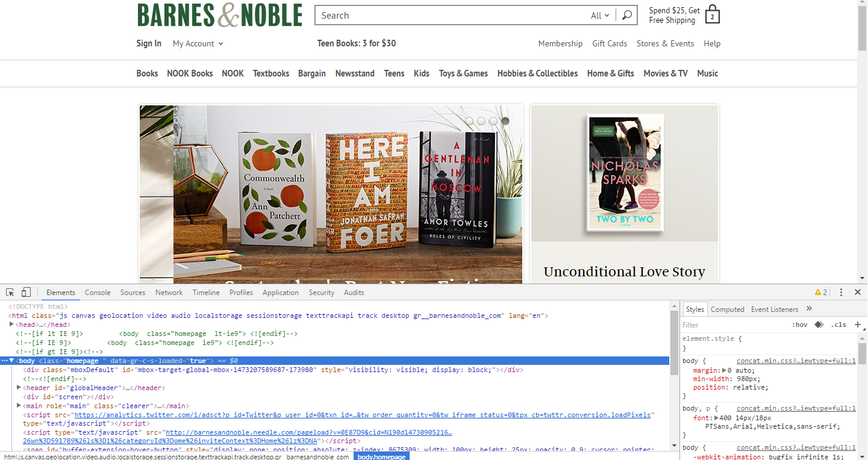Select the first carousel slide dot
Image resolution: width=868 pixels, height=460 pixels.
[470, 121]
